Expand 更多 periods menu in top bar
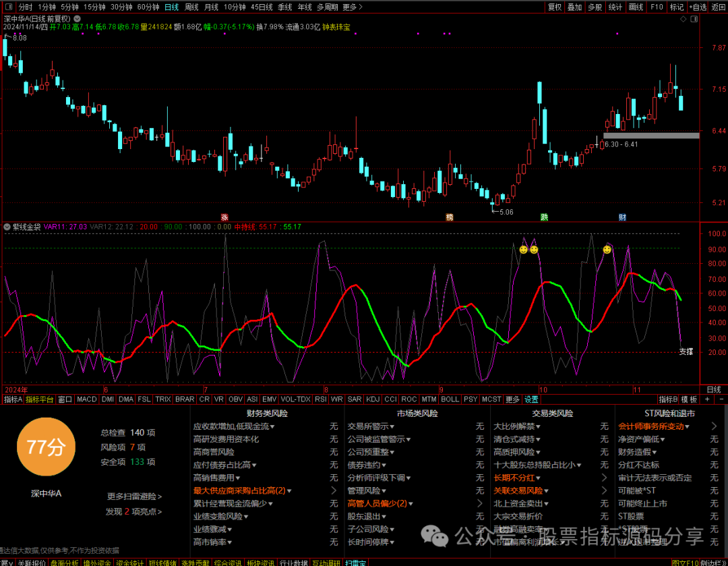This screenshot has width=728, height=566. coord(353,7)
